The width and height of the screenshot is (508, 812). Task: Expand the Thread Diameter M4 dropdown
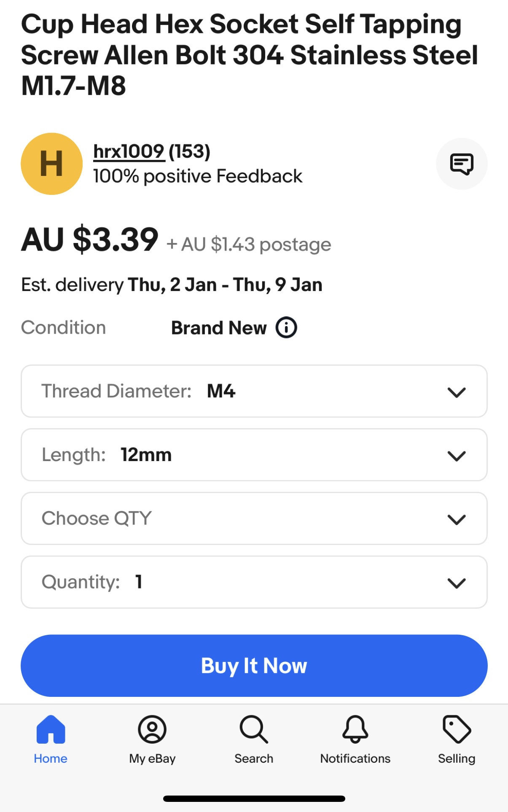254,391
